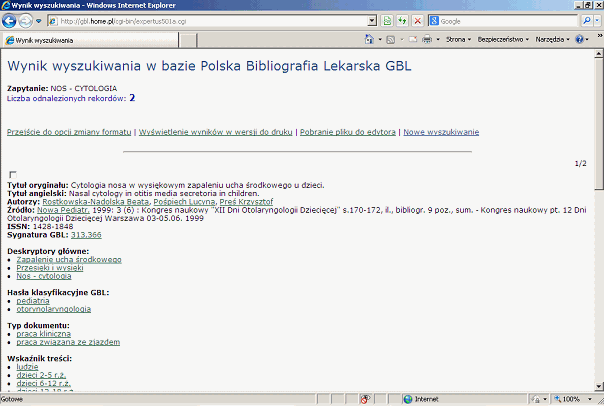Click descriptor Nos - cytologia
604x406 pixels.
[44, 276]
